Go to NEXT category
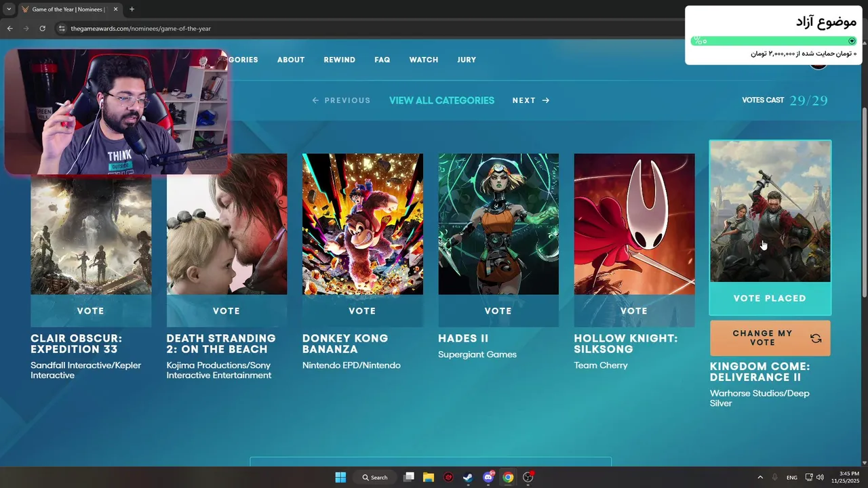 [531, 100]
